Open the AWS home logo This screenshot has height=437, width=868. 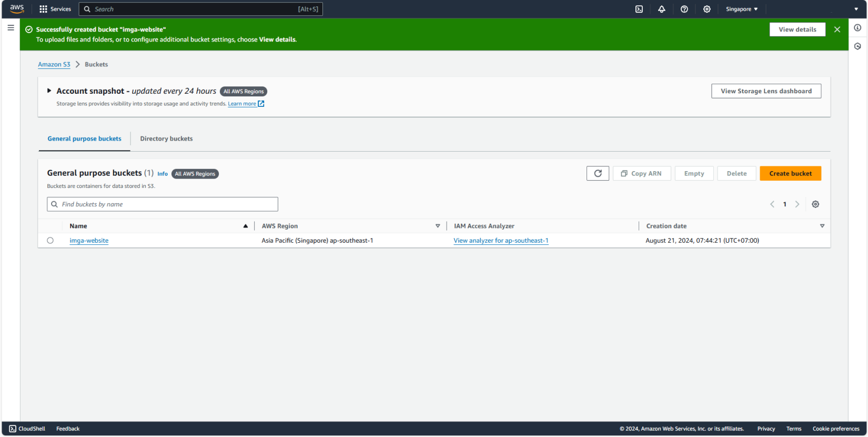click(x=17, y=9)
